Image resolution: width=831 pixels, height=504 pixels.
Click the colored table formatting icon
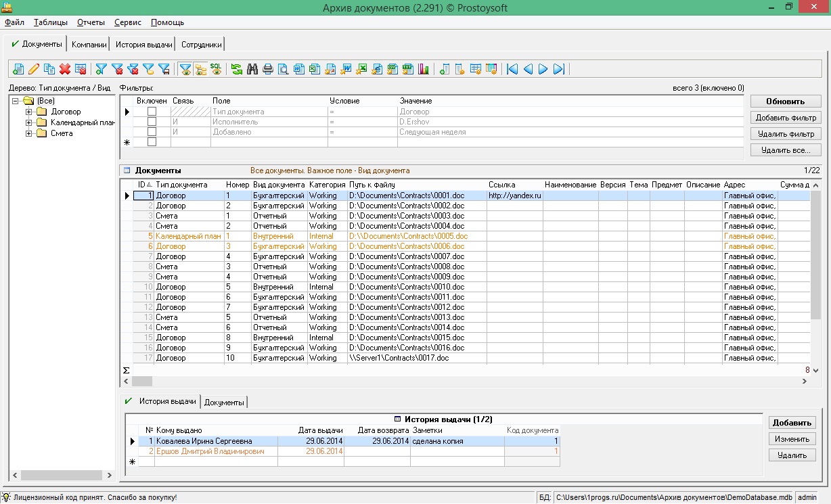pyautogui.click(x=491, y=68)
